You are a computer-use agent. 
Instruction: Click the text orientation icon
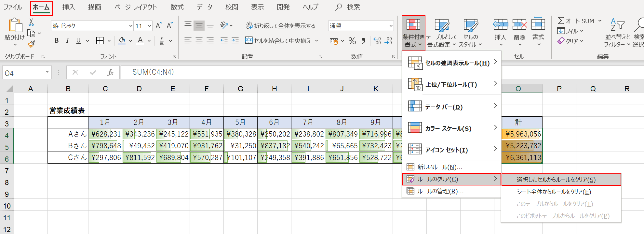point(224,25)
